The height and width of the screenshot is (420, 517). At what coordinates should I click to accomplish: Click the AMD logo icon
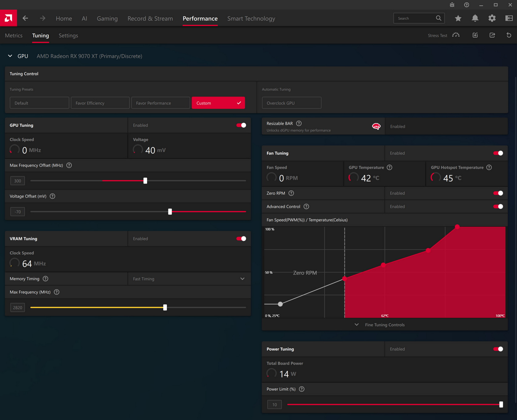point(8,18)
